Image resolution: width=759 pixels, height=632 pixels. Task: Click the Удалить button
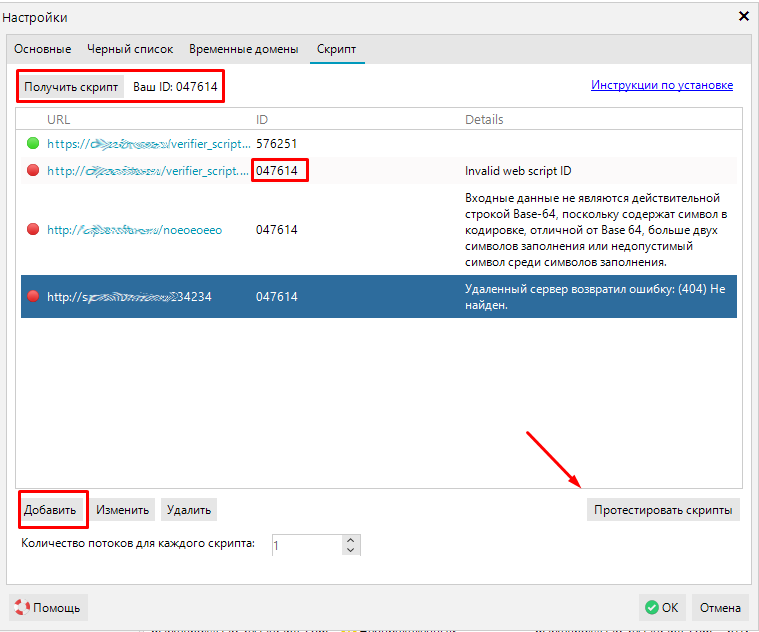pos(189,510)
